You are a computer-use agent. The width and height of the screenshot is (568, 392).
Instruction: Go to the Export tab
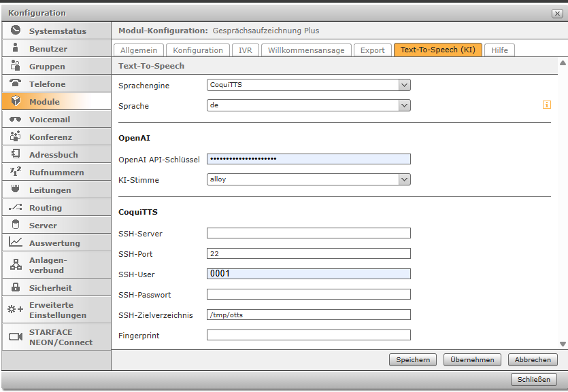[372, 50]
